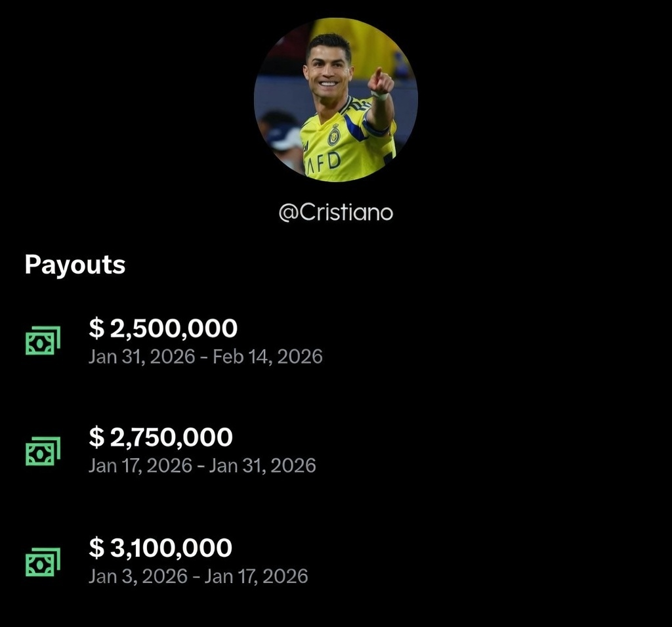The height and width of the screenshot is (627, 672).
Task: Click the first payout's Jan 31, 2026 start date
Action: point(142,357)
